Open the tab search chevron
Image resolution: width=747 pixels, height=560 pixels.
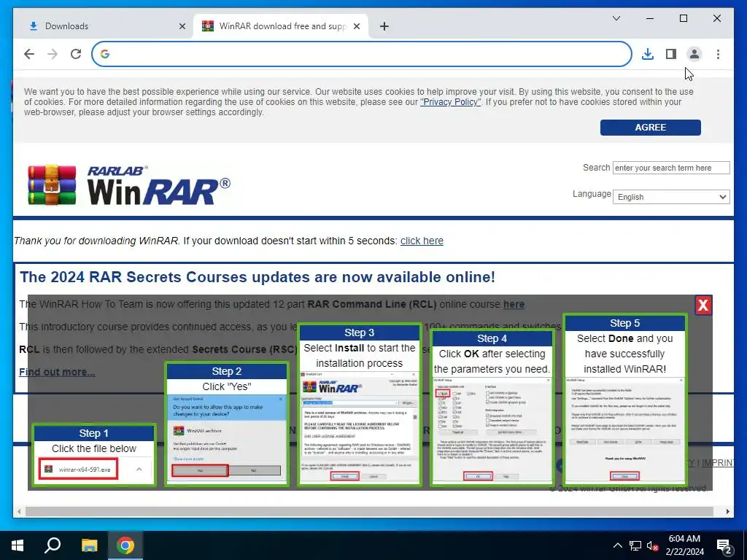tap(616, 18)
